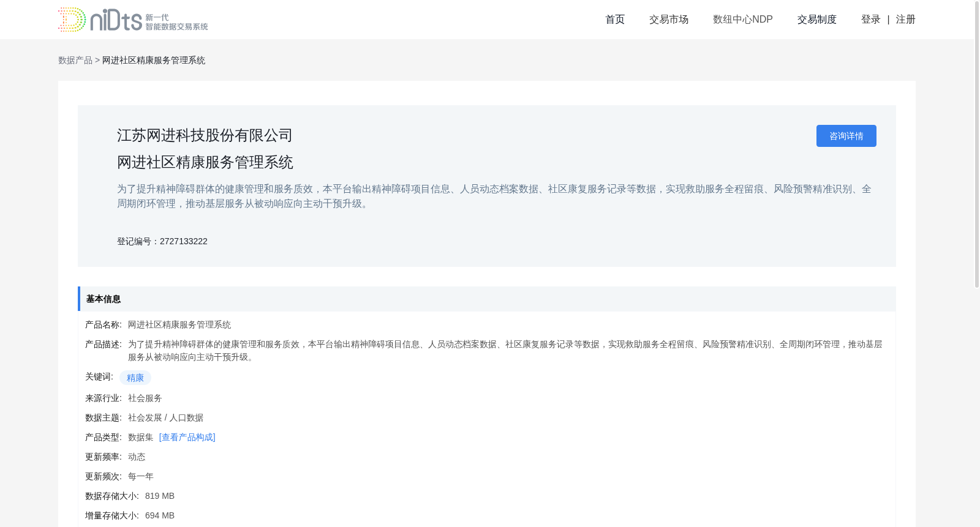Image resolution: width=980 pixels, height=527 pixels.
Task: Open the 查看产品构成 link
Action: pyautogui.click(x=187, y=437)
